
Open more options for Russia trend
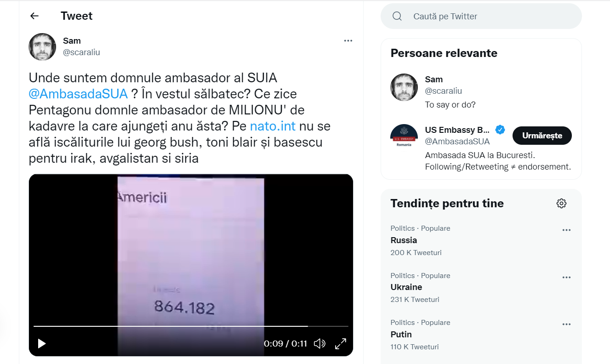[566, 230]
